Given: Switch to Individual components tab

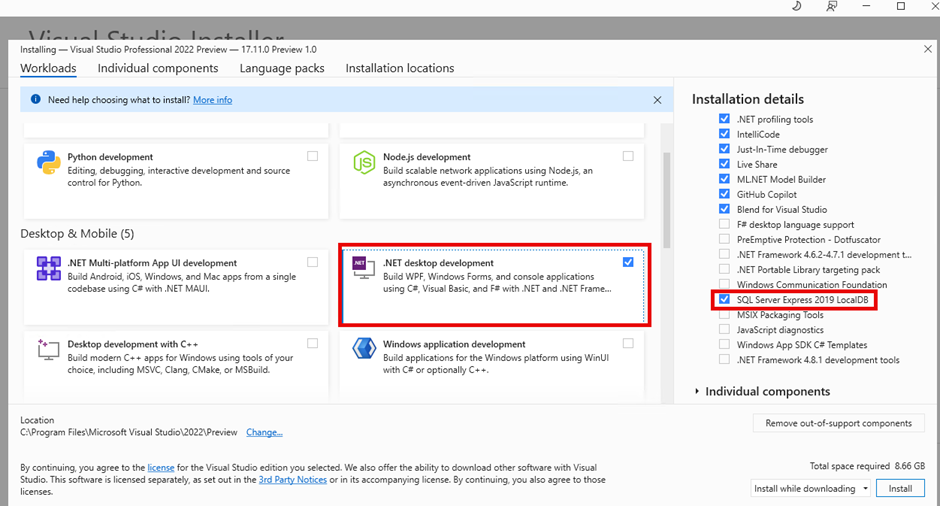Looking at the screenshot, I should (158, 68).
